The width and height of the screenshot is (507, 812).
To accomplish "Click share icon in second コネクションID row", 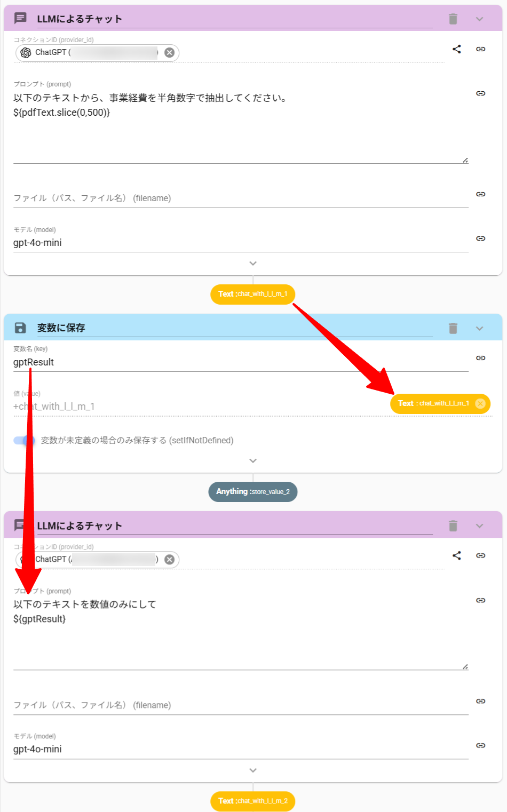I will [x=457, y=555].
